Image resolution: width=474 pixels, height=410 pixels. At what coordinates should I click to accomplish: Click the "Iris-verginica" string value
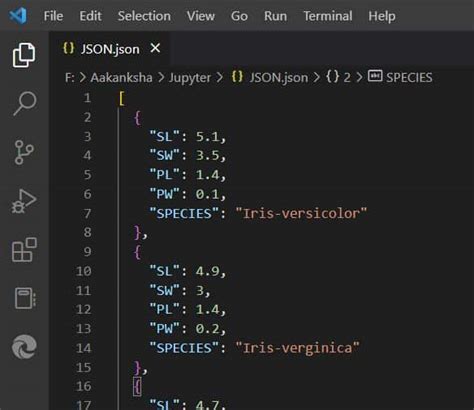point(298,348)
